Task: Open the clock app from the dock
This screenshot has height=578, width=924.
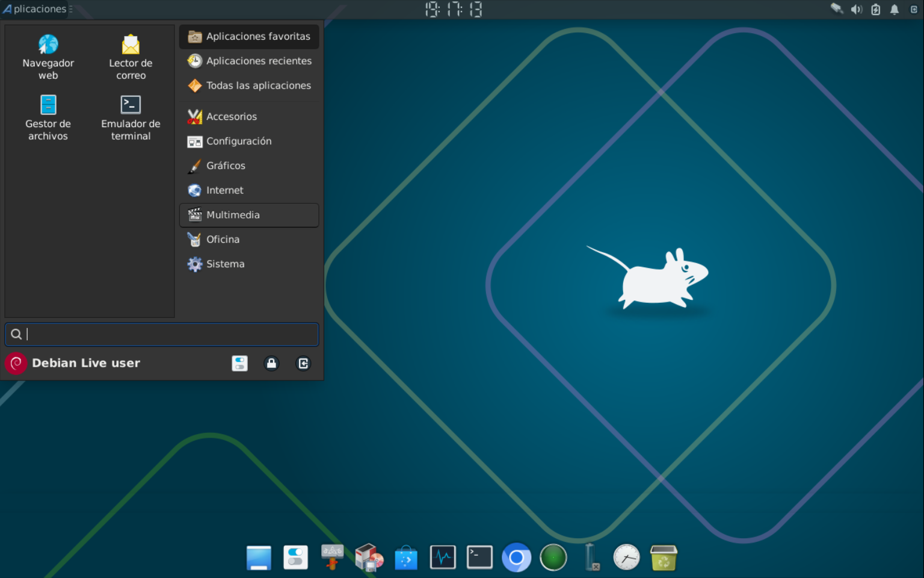Action: pos(626,558)
